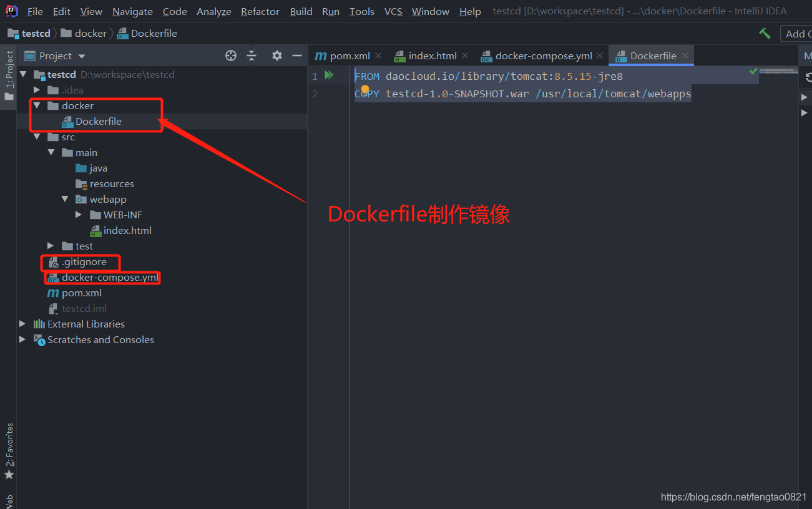Click IntelliJ IDEA logo in title bar
Viewport: 812px width, 509px height.
pyautogui.click(x=12, y=11)
